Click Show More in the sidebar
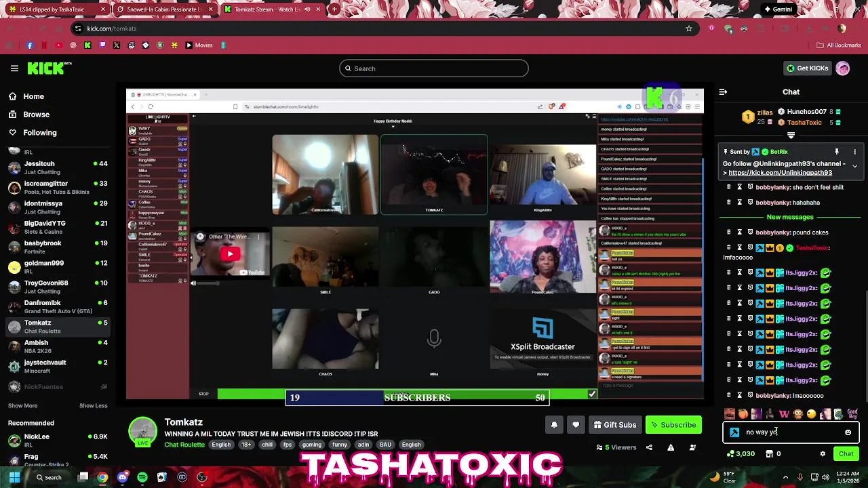The image size is (868, 488). coord(23,405)
